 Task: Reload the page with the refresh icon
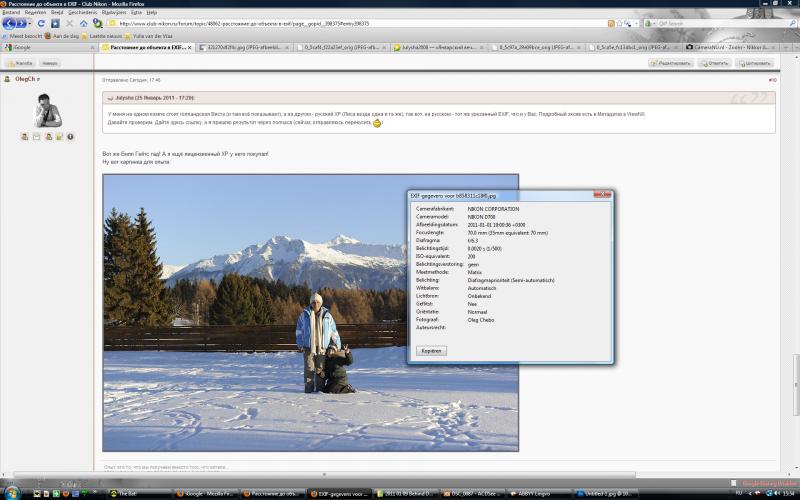[41, 23]
